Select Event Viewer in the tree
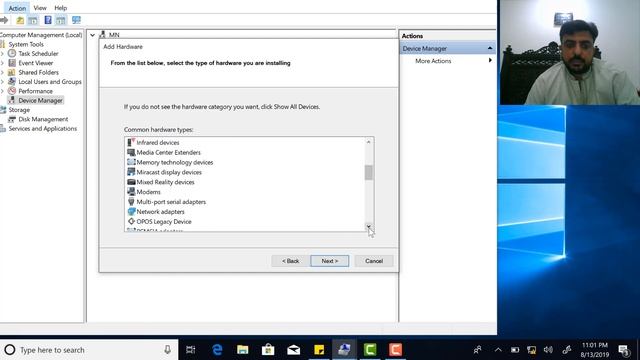 coord(36,63)
